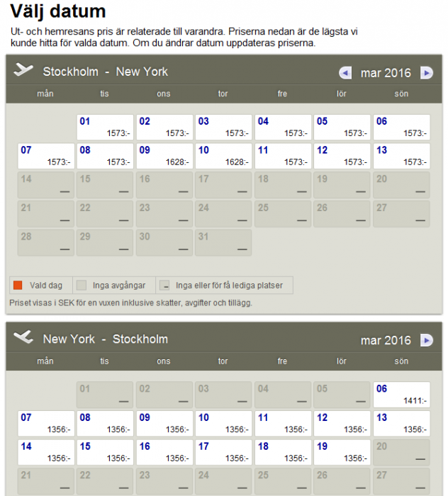Choose return date 19 priced 1356:-
The height and width of the screenshot is (496, 448).
[x=342, y=452]
